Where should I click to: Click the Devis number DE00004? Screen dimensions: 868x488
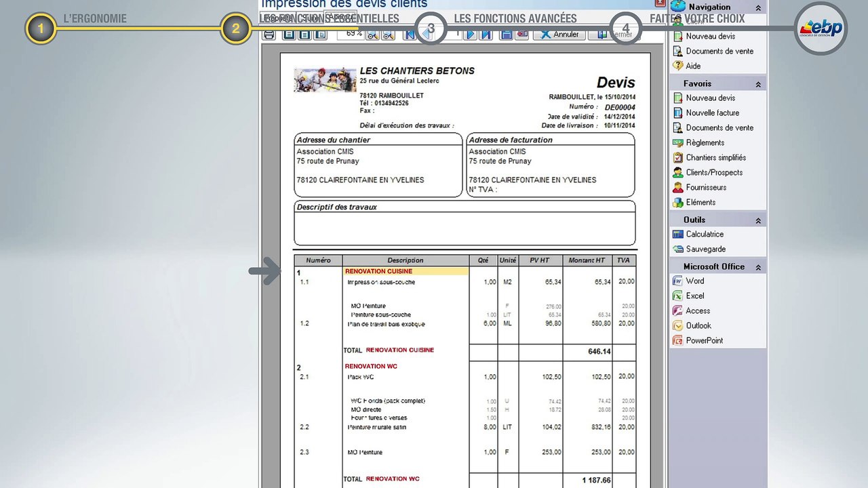(x=620, y=107)
